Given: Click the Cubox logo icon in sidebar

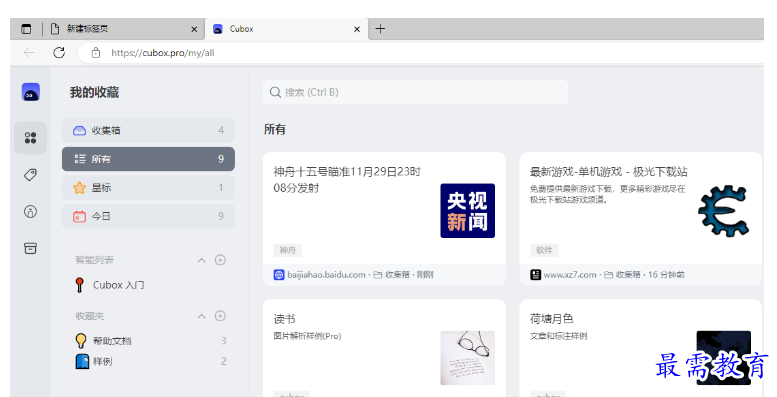Looking at the screenshot, I should click(x=31, y=92).
